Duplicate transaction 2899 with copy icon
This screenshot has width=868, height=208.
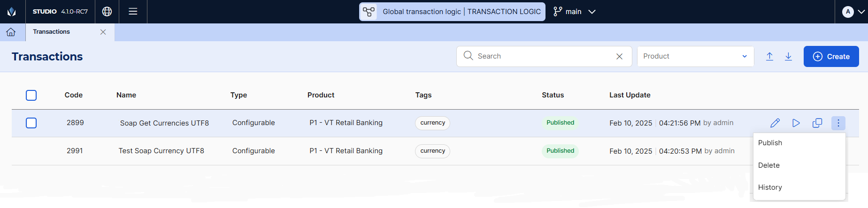point(817,123)
